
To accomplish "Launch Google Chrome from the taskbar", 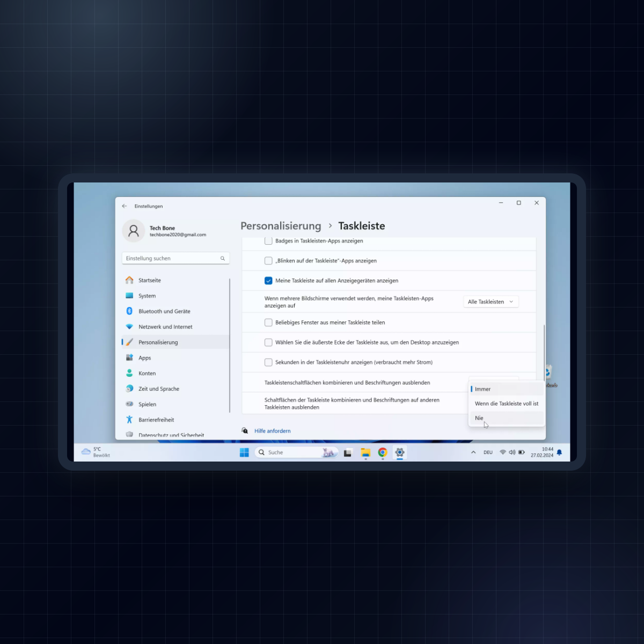I will point(383,452).
